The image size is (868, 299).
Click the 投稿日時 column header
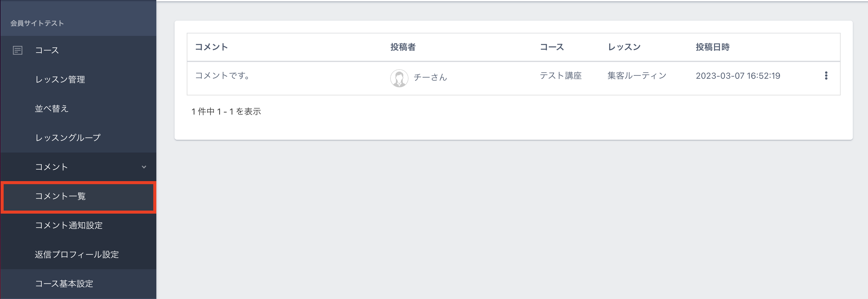point(712,47)
